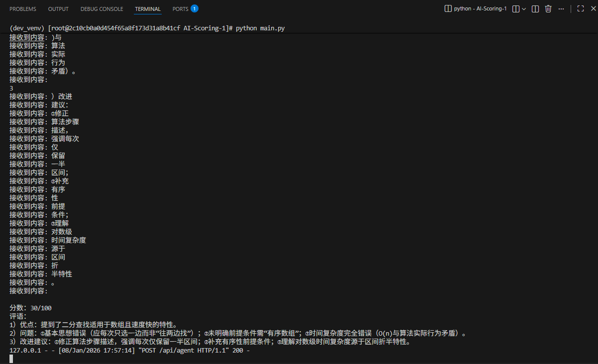The image size is (598, 364).
Task: Kill the terminal with the trash icon
Action: tap(548, 8)
